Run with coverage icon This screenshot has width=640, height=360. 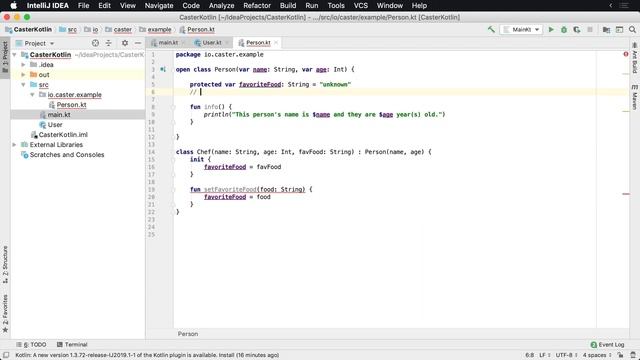point(577,29)
